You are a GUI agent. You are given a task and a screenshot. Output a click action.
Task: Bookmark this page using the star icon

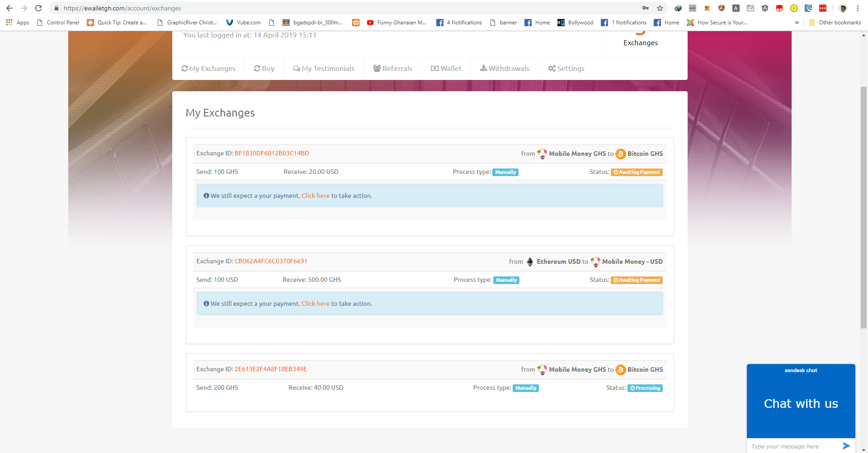point(660,8)
